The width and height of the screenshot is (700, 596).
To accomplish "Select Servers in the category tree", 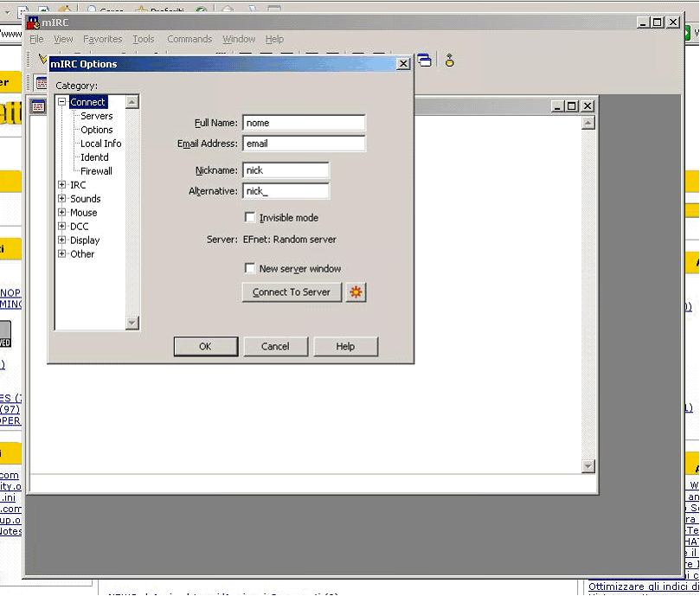I will [x=96, y=116].
